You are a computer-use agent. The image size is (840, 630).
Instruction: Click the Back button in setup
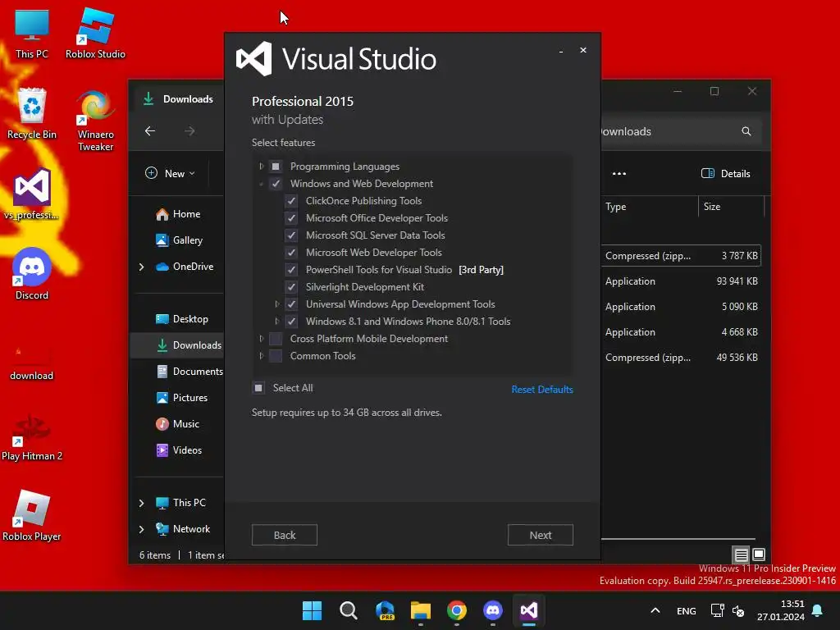pyautogui.click(x=285, y=535)
